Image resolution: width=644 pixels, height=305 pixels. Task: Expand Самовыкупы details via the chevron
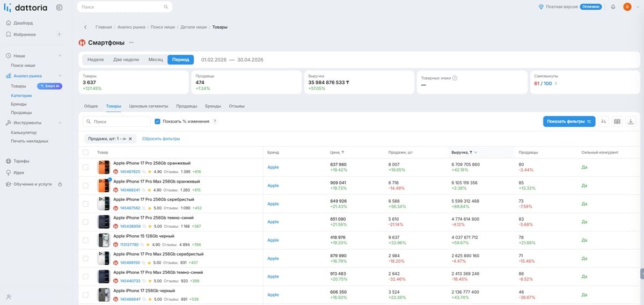click(556, 83)
